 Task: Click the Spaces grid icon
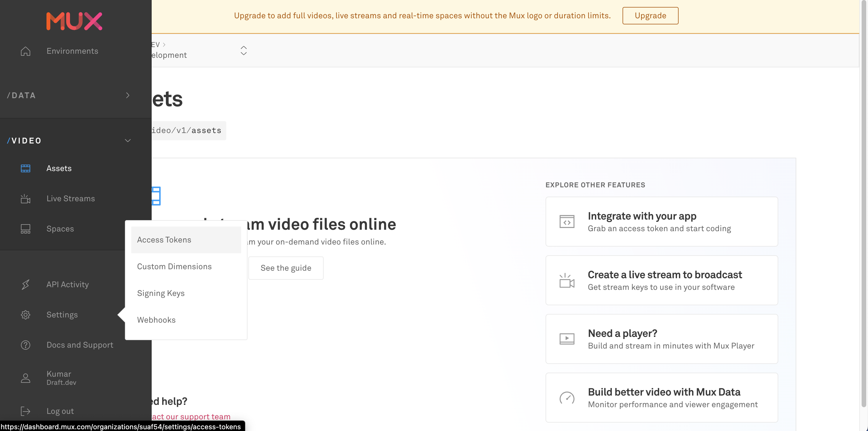point(26,229)
